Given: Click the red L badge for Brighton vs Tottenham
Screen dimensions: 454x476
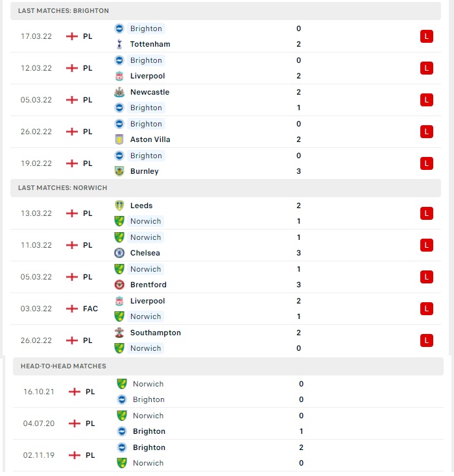Looking at the screenshot, I should point(426,36).
